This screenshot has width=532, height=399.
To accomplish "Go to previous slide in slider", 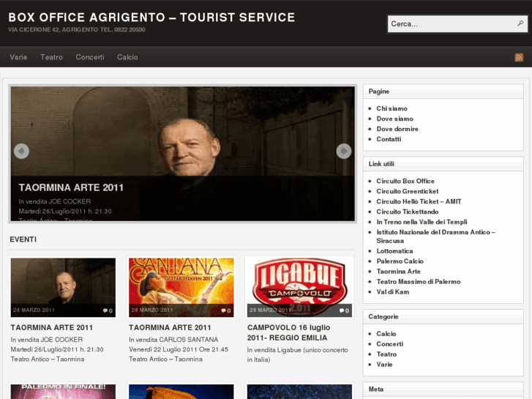I will (21, 151).
